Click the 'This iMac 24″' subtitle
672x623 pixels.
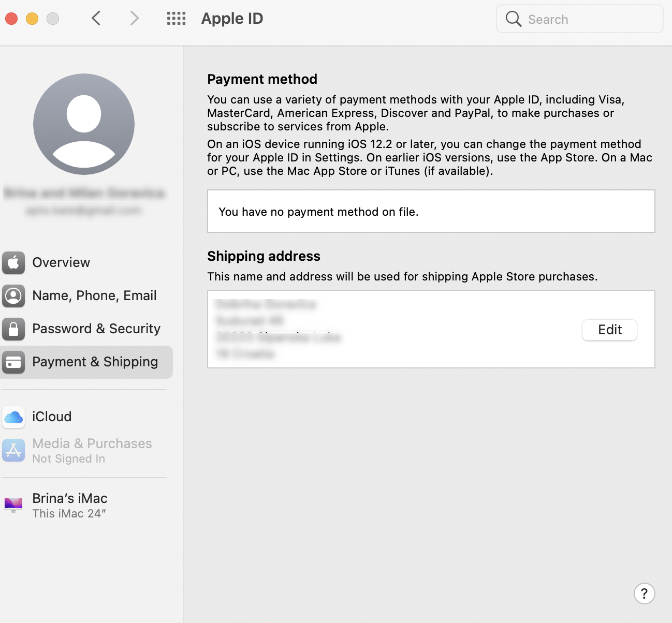click(x=69, y=513)
